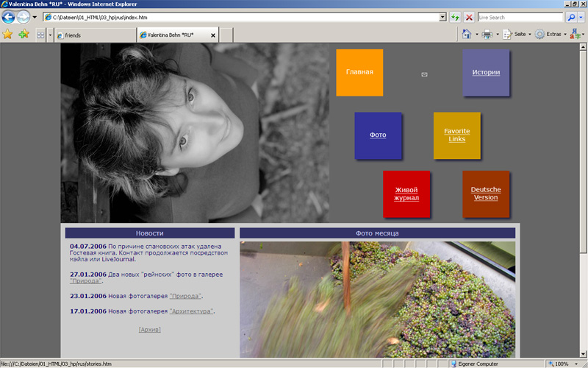Open the Favorites Center star icon
This screenshot has height=368, width=588.
(7, 35)
